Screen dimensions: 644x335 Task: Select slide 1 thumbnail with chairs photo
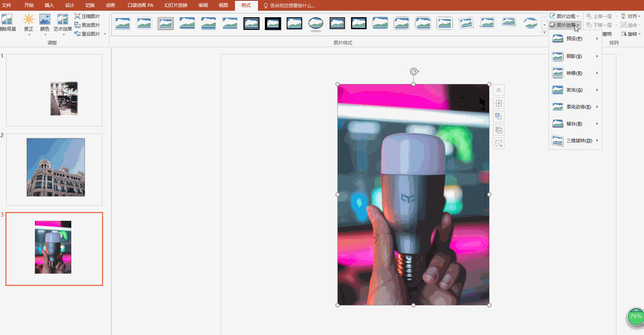[x=54, y=90]
